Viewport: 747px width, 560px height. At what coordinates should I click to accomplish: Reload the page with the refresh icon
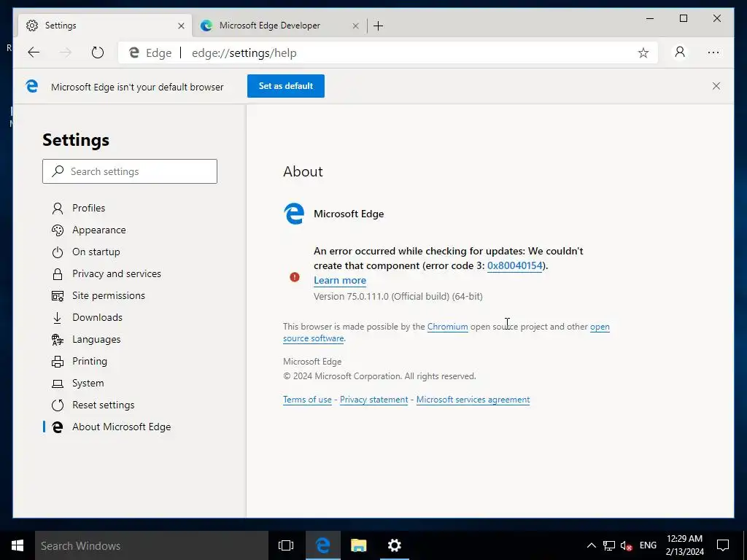click(97, 52)
